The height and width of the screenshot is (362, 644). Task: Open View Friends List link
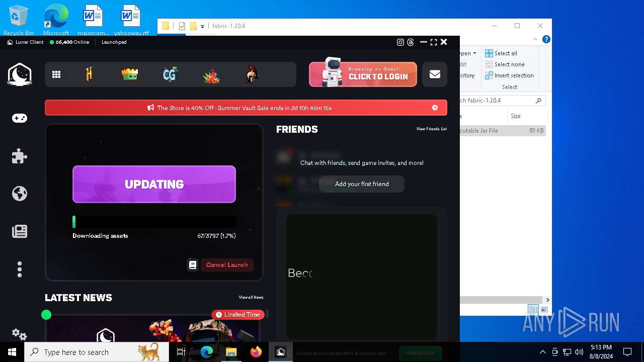pos(432,129)
